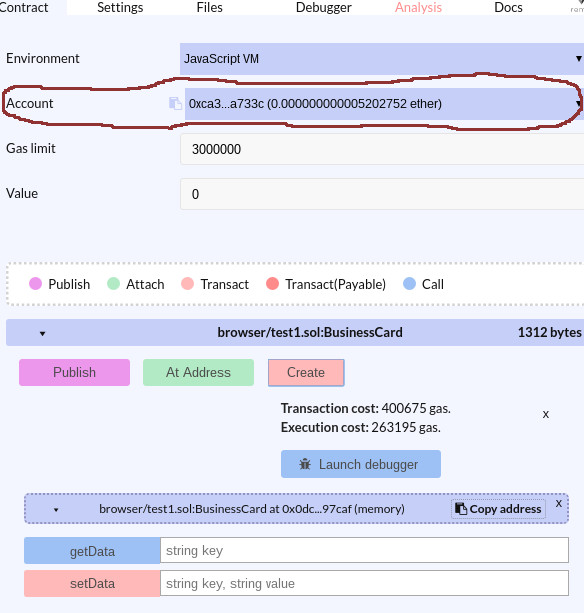This screenshot has width=584, height=613.
Task: Open the Debugger tab
Action: coord(324,7)
